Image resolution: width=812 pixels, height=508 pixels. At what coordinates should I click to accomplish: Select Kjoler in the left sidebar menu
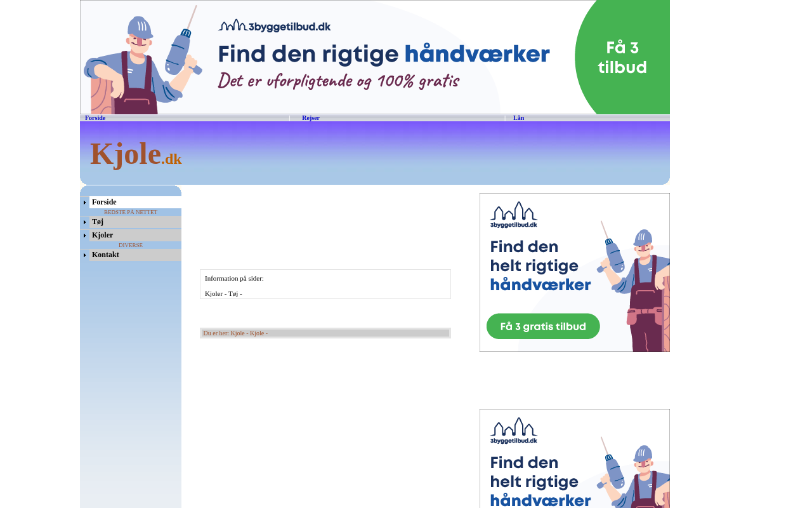tap(103, 236)
